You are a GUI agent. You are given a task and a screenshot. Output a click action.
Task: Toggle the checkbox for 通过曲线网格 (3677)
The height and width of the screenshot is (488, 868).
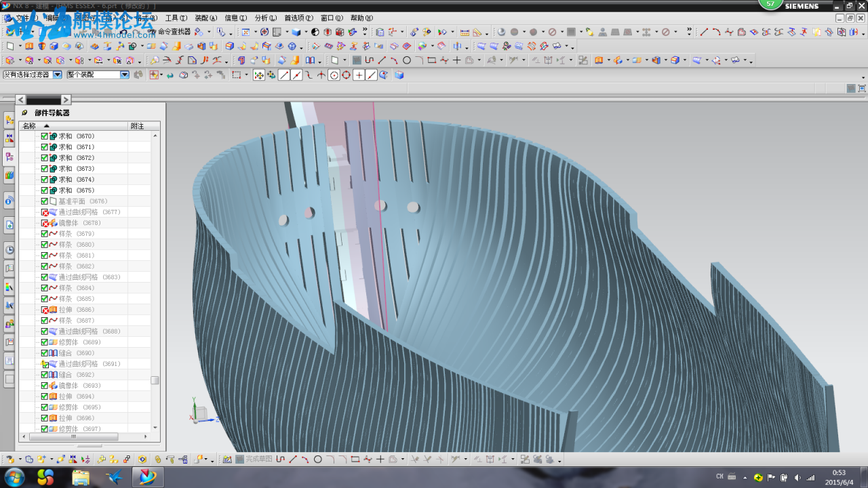(45, 212)
